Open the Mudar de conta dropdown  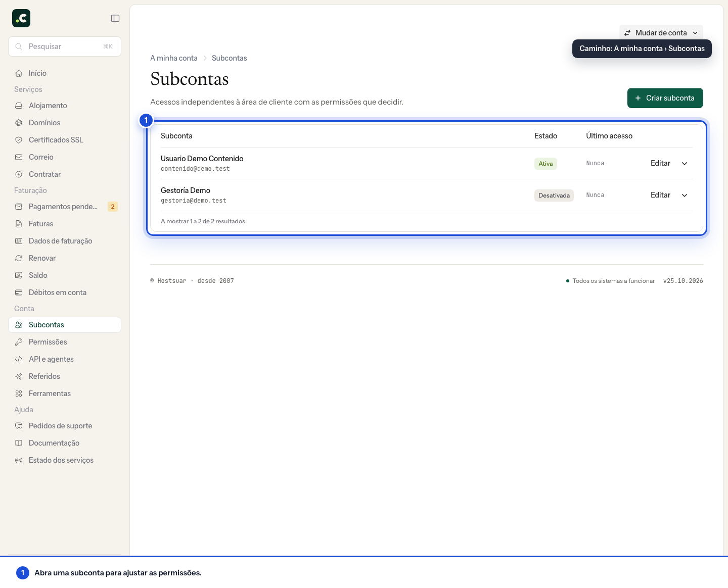[661, 33]
